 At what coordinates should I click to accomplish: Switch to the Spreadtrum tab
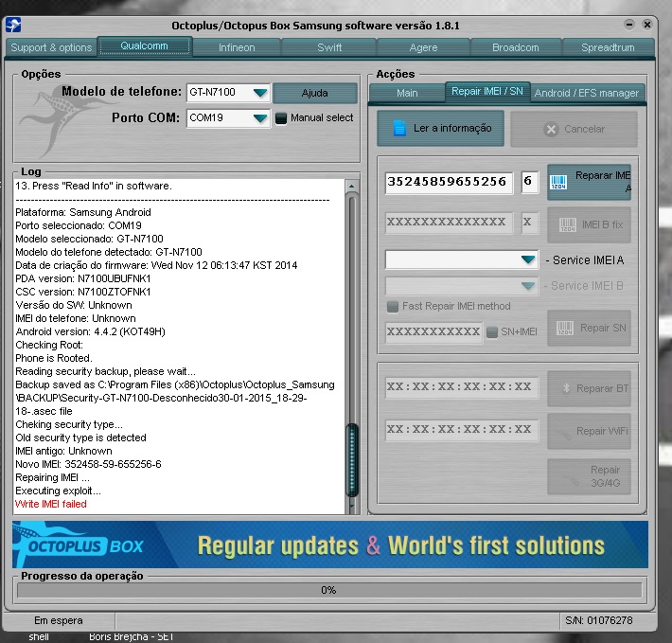608,47
